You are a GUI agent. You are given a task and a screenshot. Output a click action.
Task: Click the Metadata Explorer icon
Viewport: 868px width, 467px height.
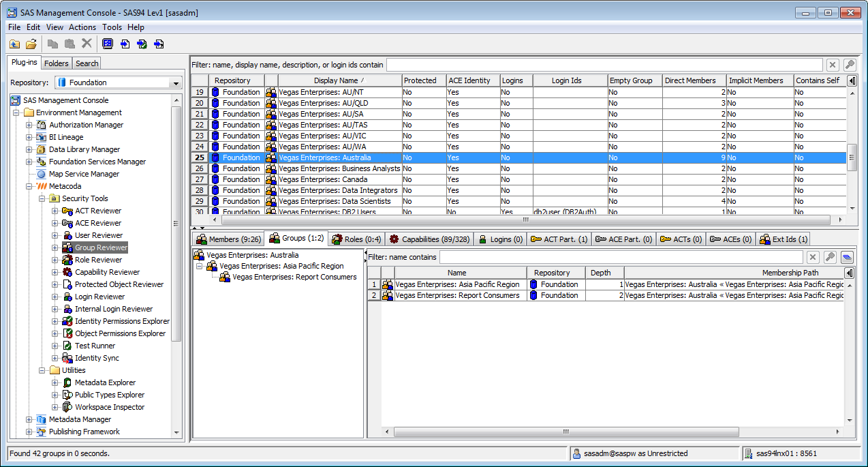pyautogui.click(x=67, y=382)
